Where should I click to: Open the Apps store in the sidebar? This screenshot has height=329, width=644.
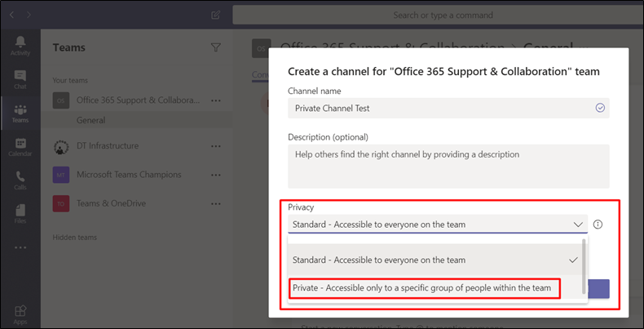click(x=20, y=315)
